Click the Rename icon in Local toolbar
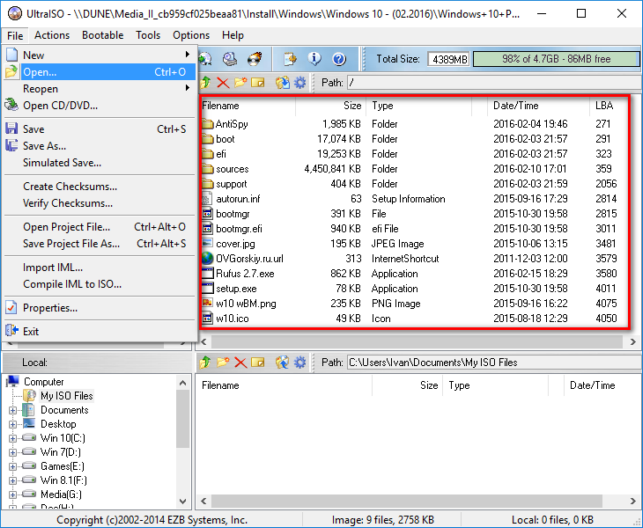This screenshot has height=528, width=643. pyautogui.click(x=258, y=362)
